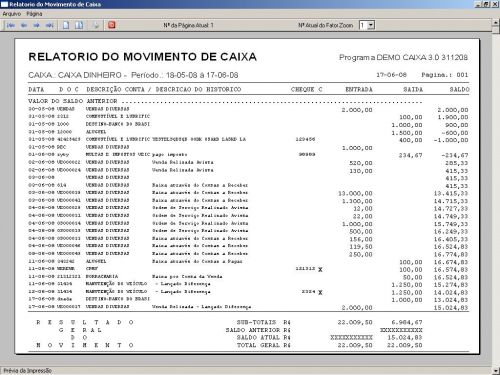The height and width of the screenshot is (375, 500).
Task: Click the 'CHEQUE C' column header
Action: point(306,89)
